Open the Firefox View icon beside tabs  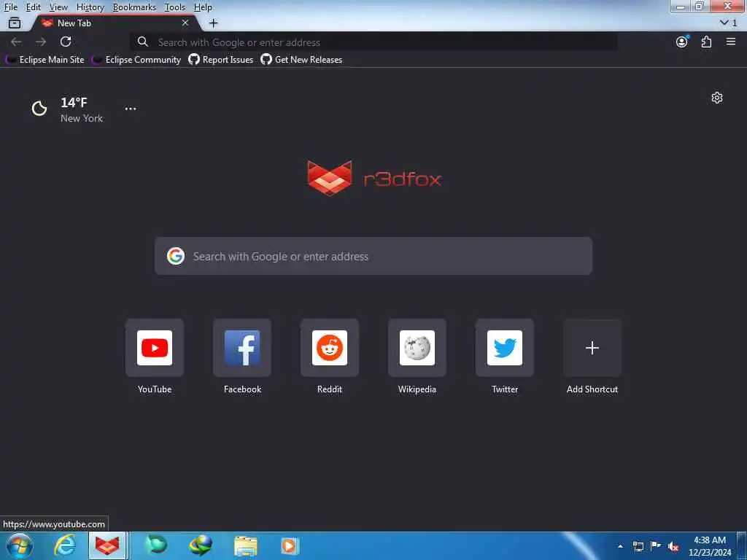tap(15, 23)
